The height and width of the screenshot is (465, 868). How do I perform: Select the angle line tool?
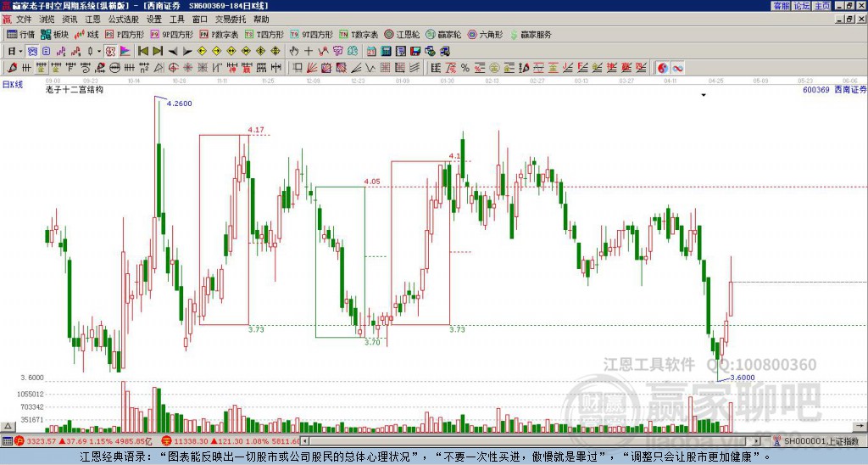point(356,68)
